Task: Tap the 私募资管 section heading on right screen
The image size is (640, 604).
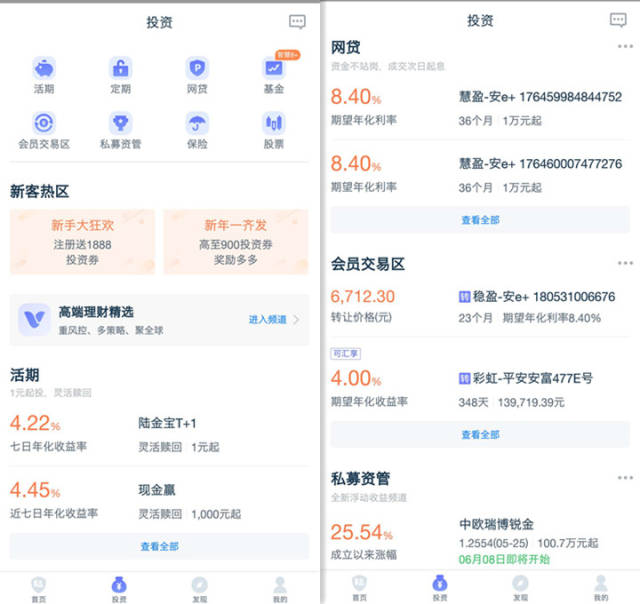Action: click(360, 479)
